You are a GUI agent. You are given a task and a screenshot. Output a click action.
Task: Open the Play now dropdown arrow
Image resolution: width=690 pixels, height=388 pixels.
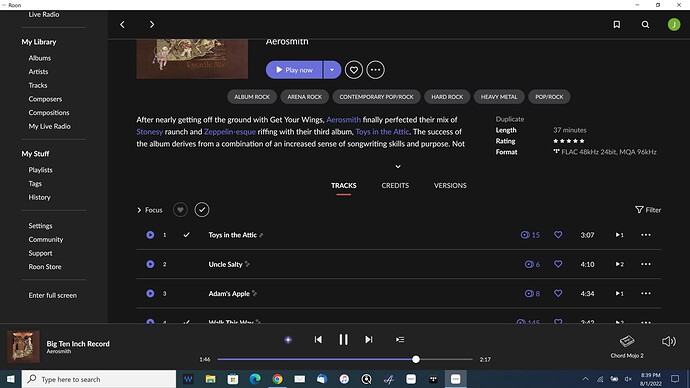[x=332, y=70]
